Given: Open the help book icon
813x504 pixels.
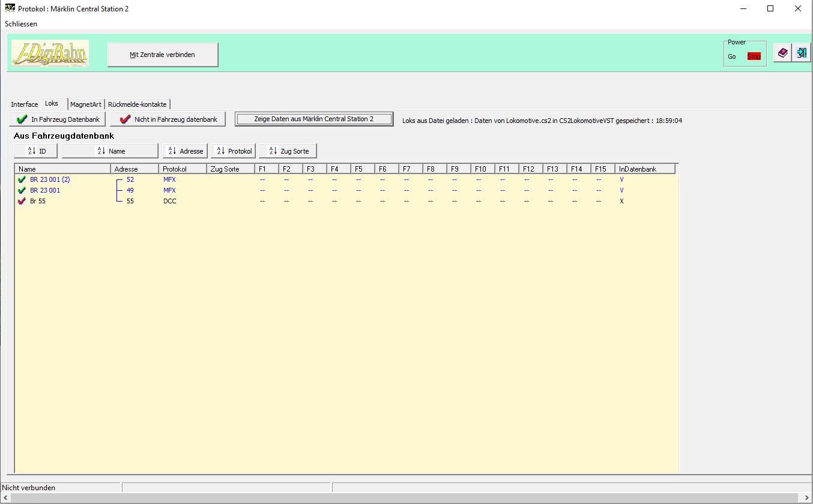Looking at the screenshot, I should point(782,53).
